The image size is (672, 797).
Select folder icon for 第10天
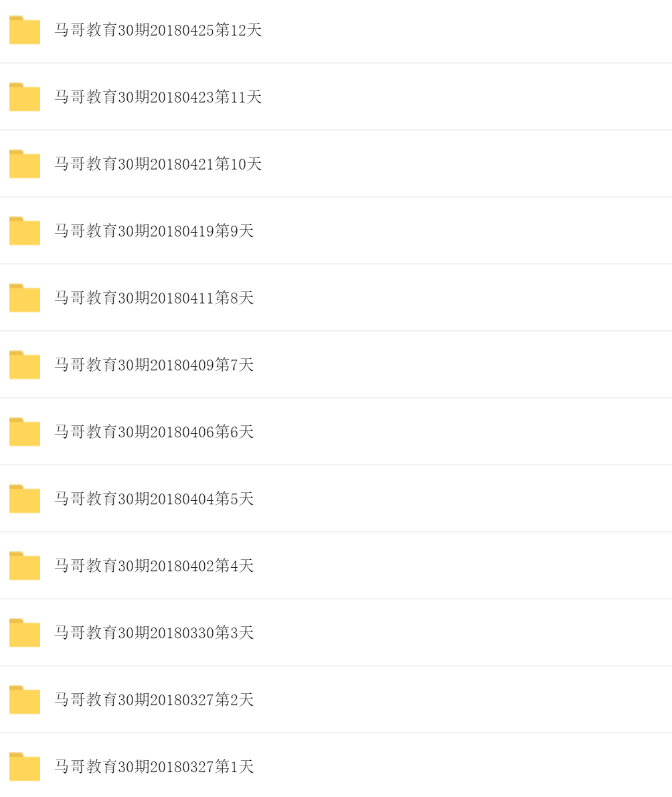point(24,163)
